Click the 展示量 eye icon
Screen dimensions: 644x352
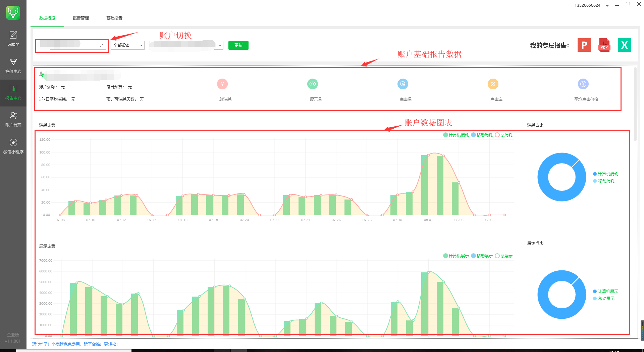click(313, 84)
